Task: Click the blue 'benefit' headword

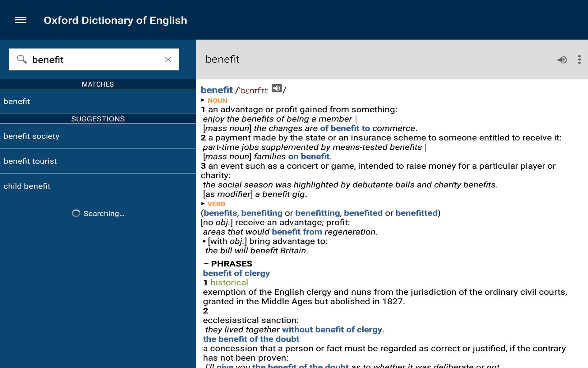Action: [217, 90]
